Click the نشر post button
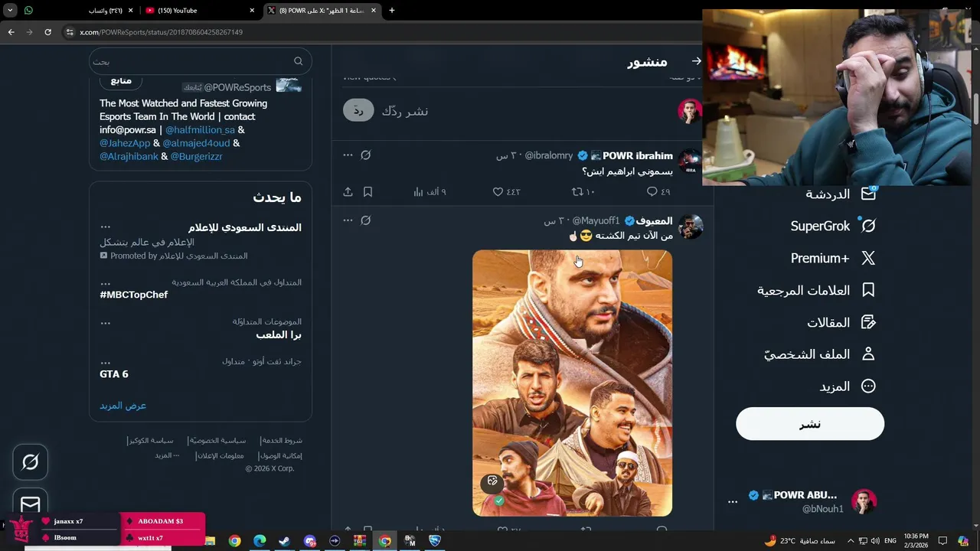 [x=810, y=424]
